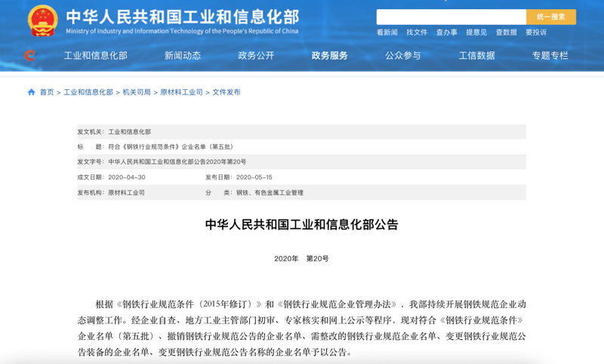Click the national emblem logo
Screen dimensions: 604x364
[x=43, y=21]
